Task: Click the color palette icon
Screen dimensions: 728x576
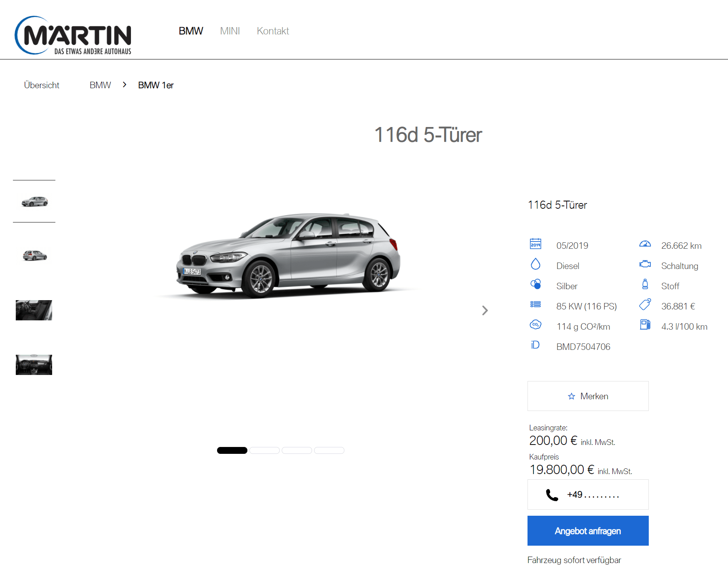Action: (536, 284)
